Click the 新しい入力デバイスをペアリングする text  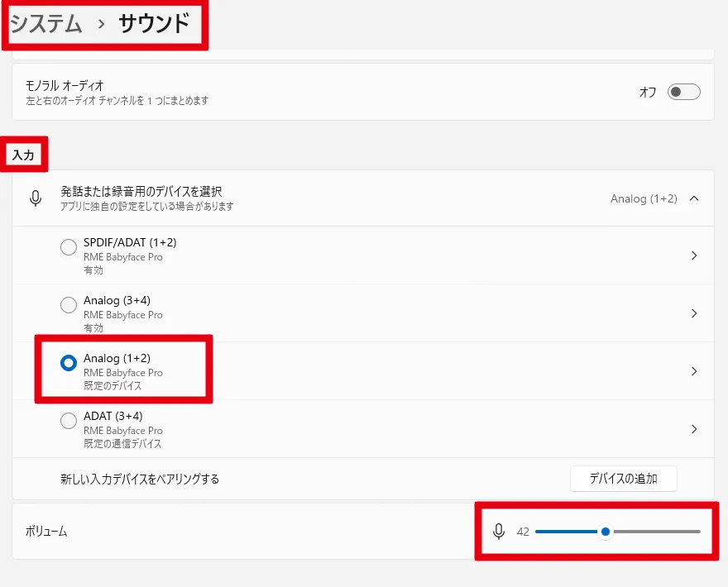pos(140,479)
